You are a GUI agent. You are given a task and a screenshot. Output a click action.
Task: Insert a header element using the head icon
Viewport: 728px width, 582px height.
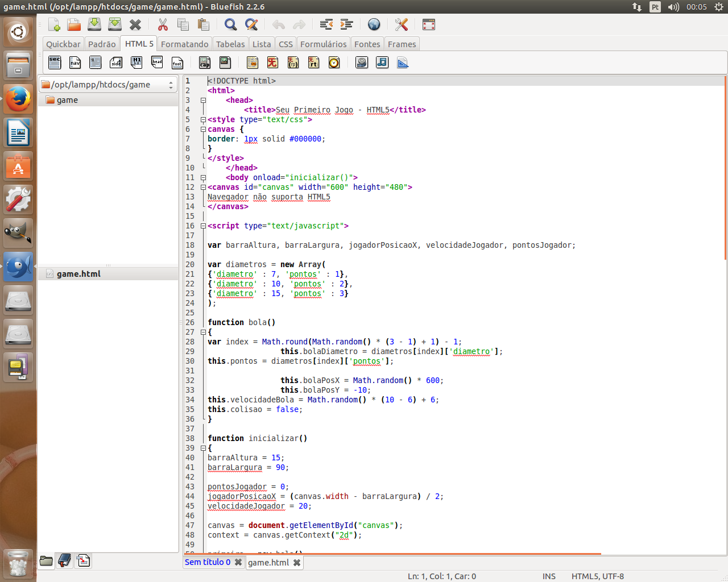(156, 63)
